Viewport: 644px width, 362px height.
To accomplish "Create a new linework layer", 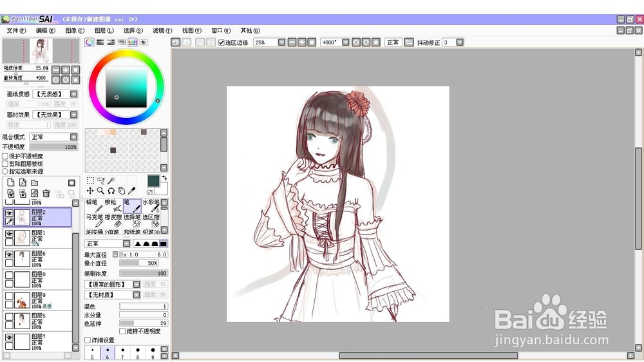I will 23,182.
